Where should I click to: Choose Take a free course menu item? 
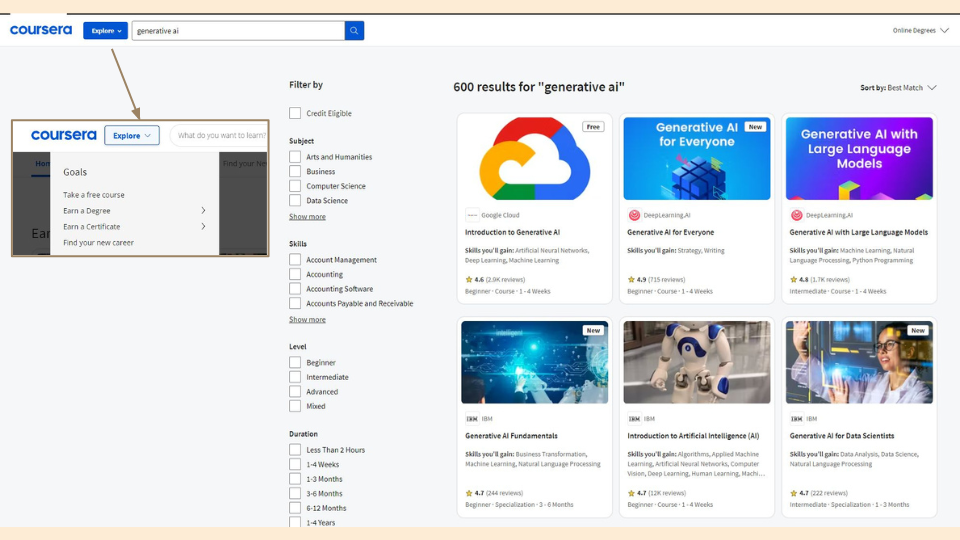click(94, 195)
